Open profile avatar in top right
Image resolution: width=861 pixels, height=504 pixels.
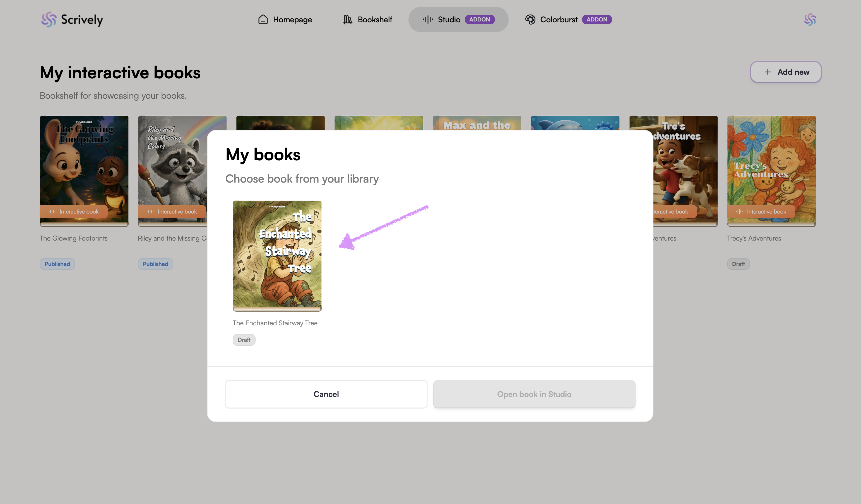click(810, 20)
